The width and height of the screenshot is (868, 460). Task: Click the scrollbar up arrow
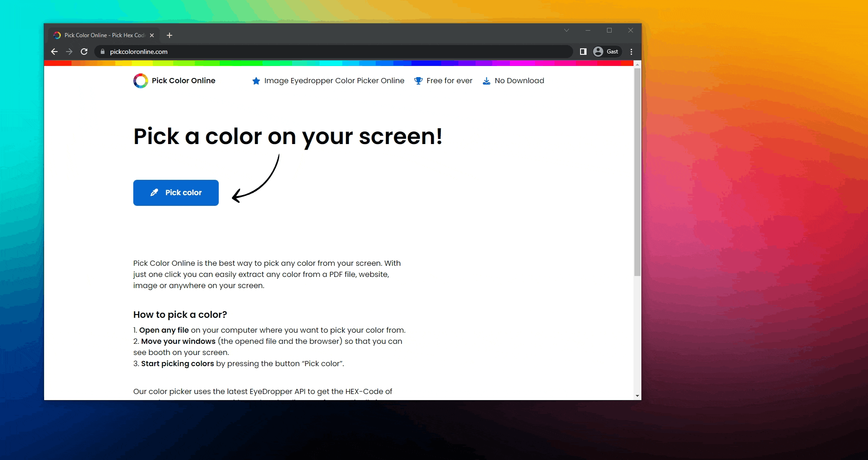pos(637,64)
